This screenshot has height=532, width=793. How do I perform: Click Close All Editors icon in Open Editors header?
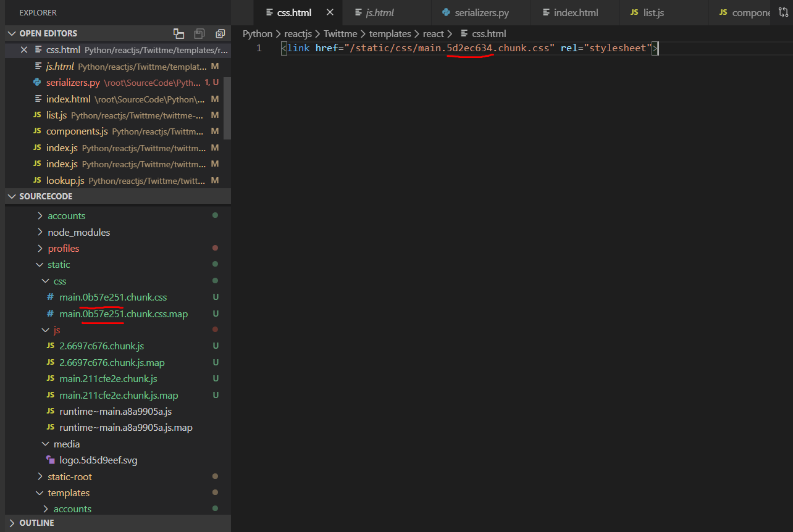[220, 33]
